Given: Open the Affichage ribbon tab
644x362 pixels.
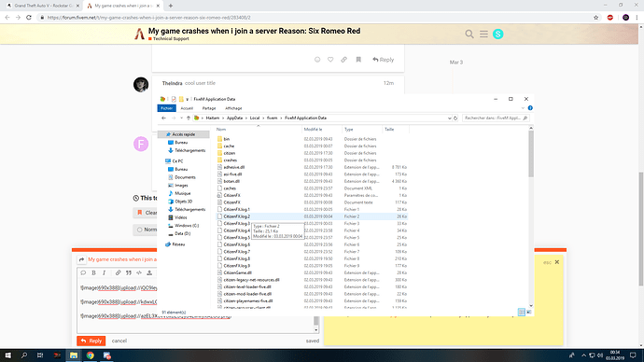Looking at the screenshot, I should 233,108.
